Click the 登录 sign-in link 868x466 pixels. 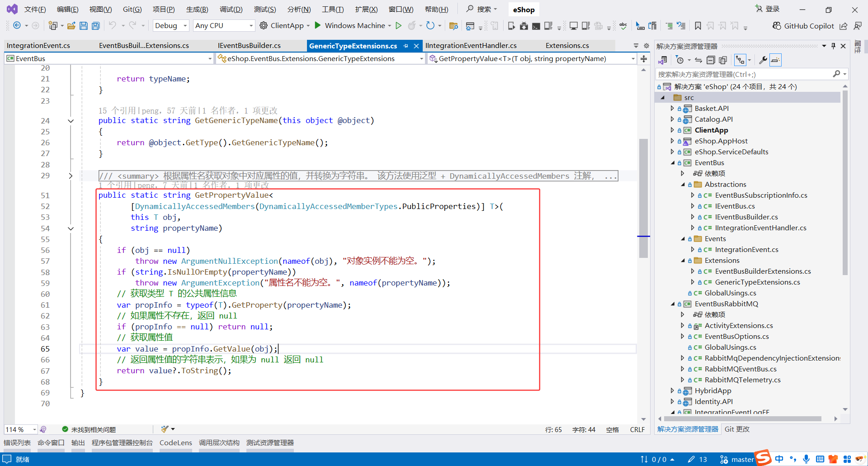(x=771, y=9)
